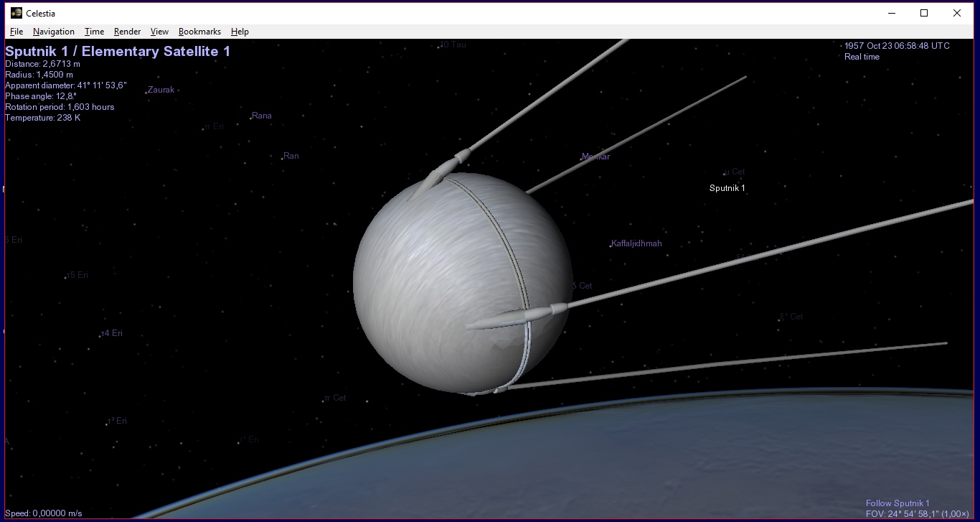980x522 pixels.
Task: Maximize the Celestia window
Action: coord(924,13)
